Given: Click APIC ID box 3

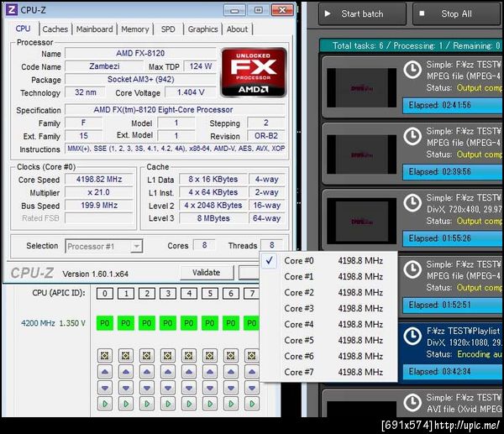Looking at the screenshot, I should pyautogui.click(x=168, y=293).
